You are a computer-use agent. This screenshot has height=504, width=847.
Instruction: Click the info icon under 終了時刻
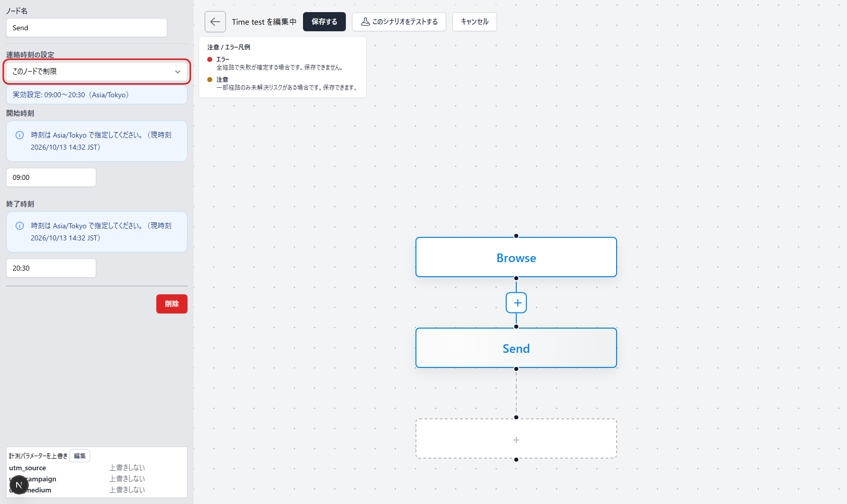[x=20, y=226]
